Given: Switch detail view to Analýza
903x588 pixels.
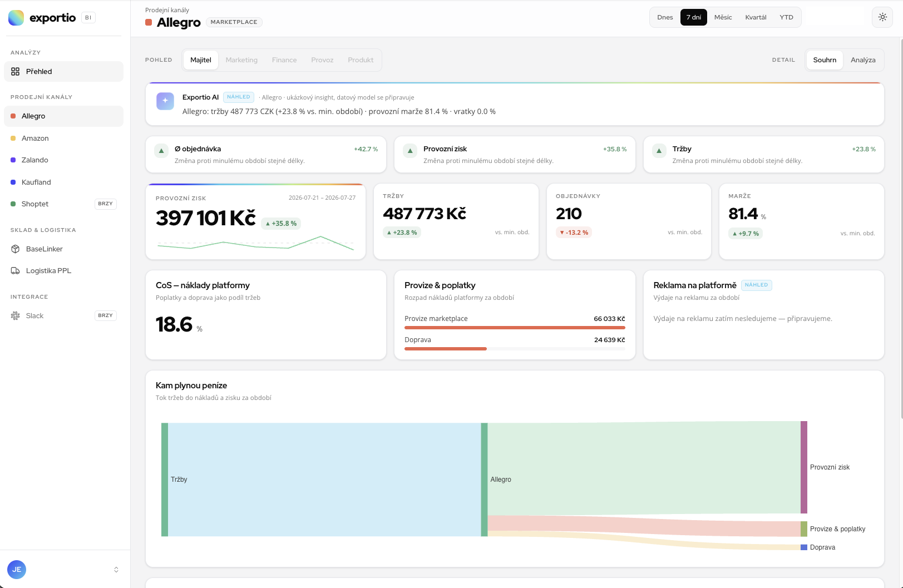Looking at the screenshot, I should coord(863,60).
